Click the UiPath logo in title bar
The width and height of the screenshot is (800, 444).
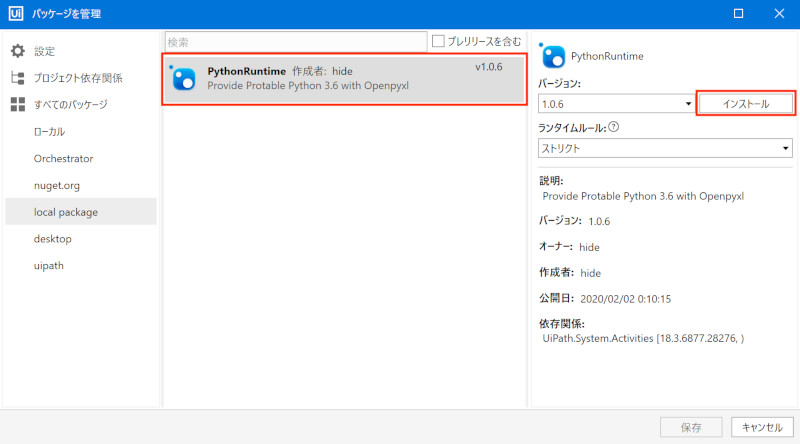(16, 13)
